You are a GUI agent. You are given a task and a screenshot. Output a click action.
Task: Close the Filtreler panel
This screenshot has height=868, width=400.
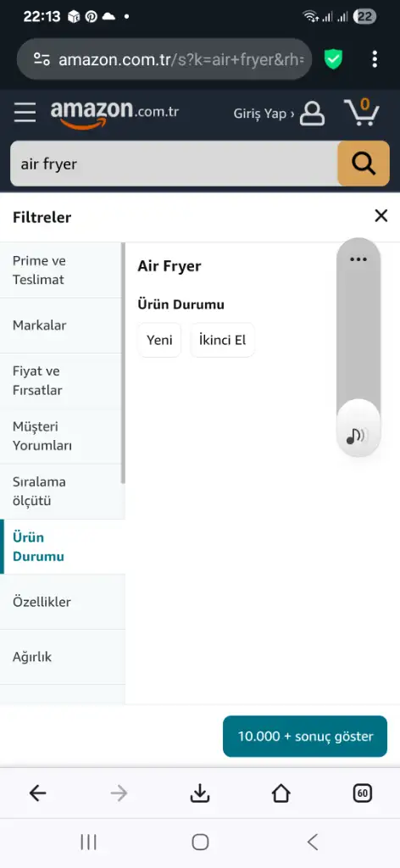[381, 216]
